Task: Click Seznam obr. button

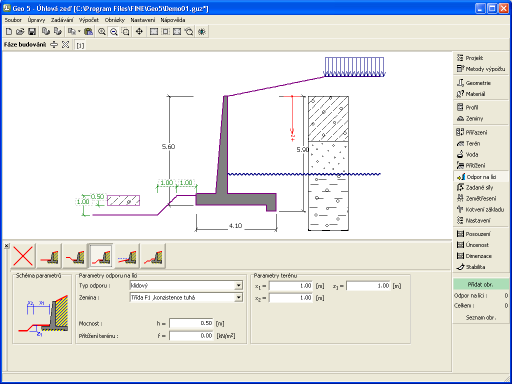Action: (480, 317)
